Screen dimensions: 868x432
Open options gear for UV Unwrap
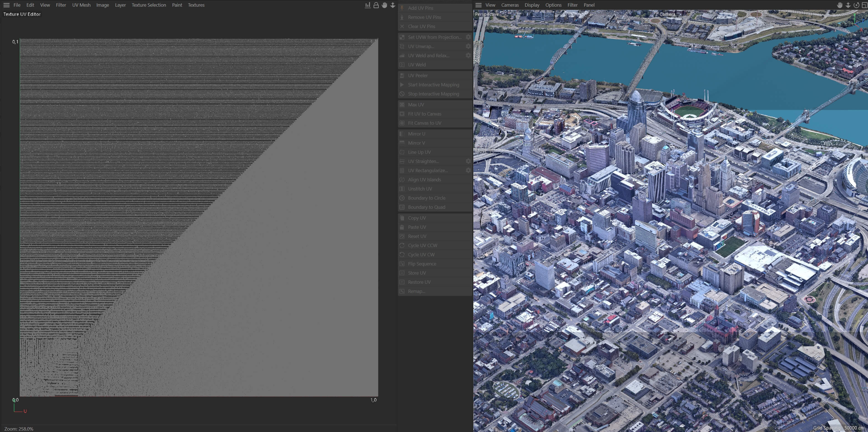468,46
